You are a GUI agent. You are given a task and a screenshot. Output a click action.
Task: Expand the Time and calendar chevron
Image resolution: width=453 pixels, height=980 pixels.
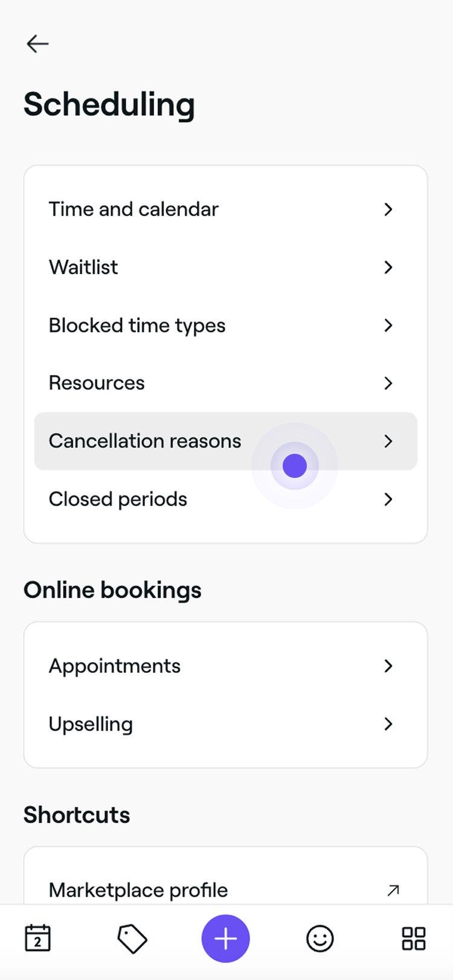click(388, 209)
